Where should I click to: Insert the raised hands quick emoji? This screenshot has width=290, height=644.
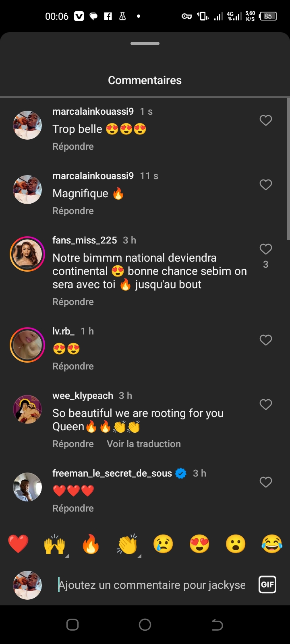54,544
